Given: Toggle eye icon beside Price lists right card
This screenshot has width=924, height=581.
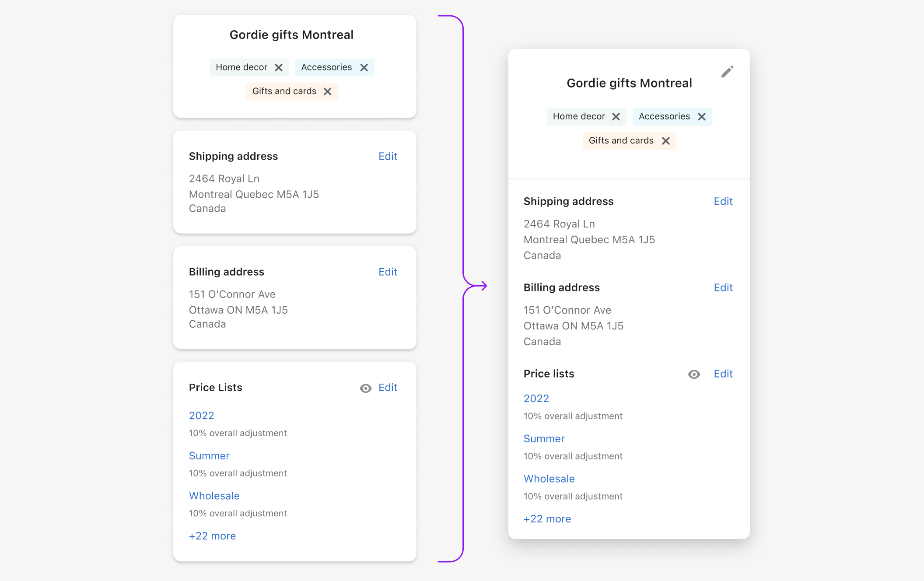Looking at the screenshot, I should click(x=694, y=374).
